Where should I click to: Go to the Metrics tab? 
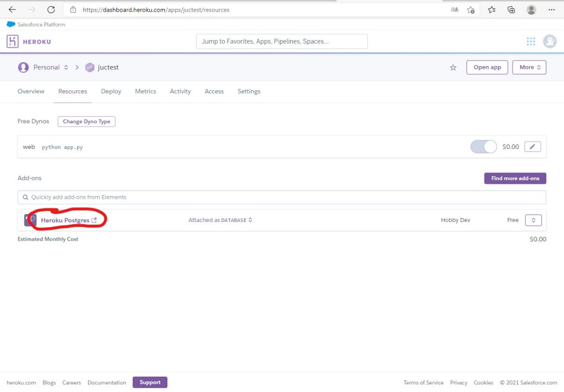[x=145, y=91]
